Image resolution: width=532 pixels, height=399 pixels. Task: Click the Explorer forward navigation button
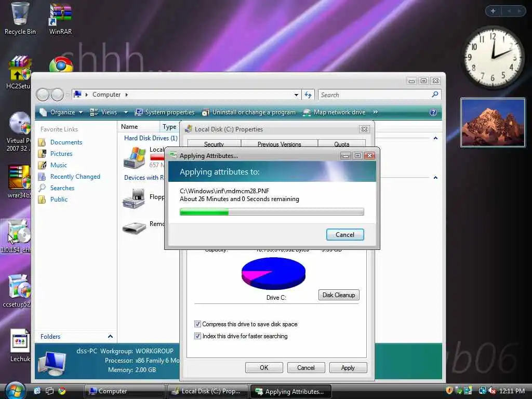[x=57, y=95]
